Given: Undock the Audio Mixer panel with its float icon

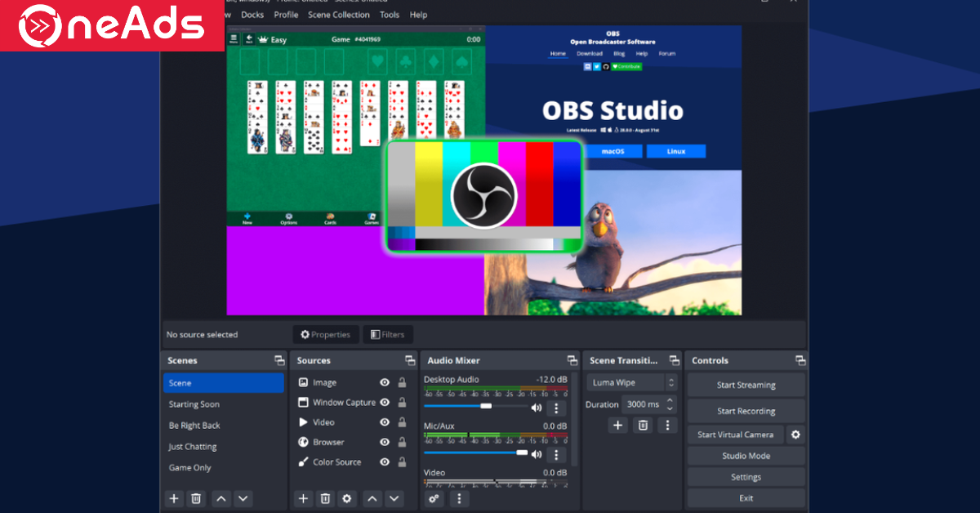Looking at the screenshot, I should [x=572, y=360].
